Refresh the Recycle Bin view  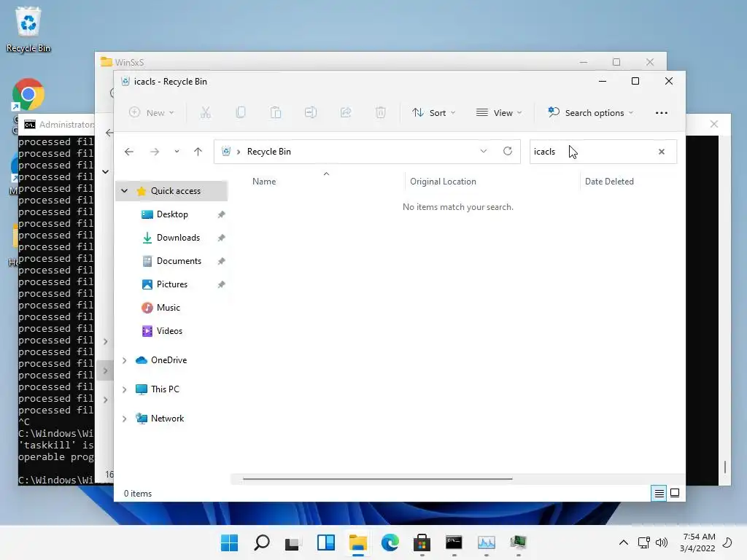pyautogui.click(x=508, y=151)
